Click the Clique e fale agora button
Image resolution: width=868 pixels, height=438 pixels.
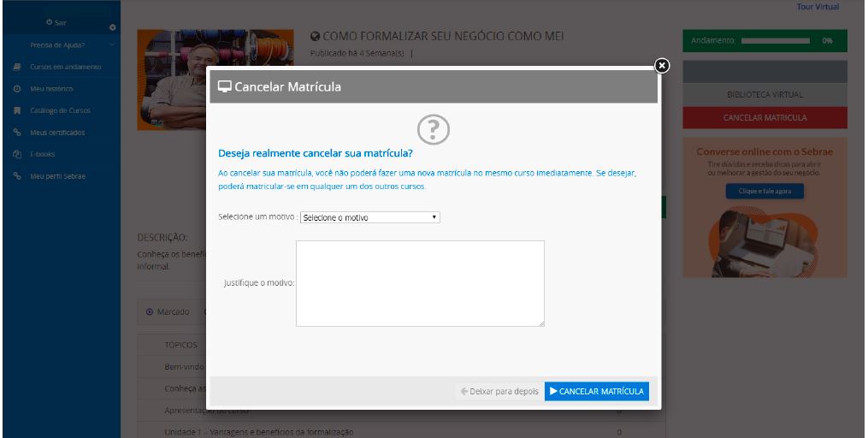[x=765, y=192]
